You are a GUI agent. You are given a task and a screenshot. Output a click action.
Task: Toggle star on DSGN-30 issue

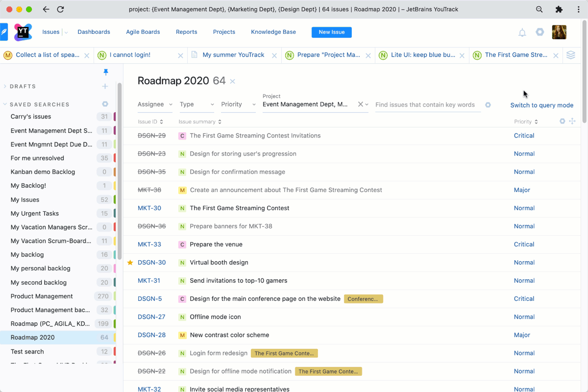pyautogui.click(x=130, y=263)
